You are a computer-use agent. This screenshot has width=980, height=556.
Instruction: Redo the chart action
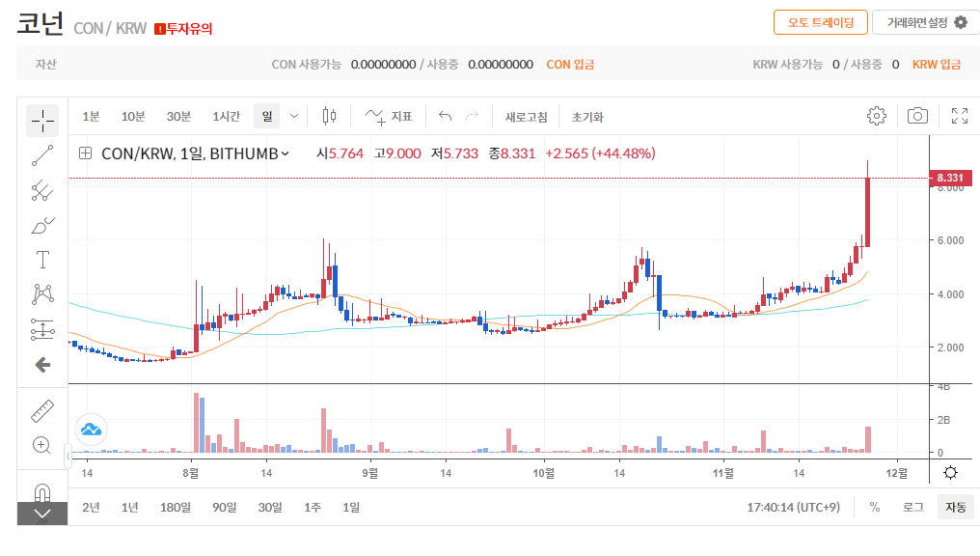point(473,117)
